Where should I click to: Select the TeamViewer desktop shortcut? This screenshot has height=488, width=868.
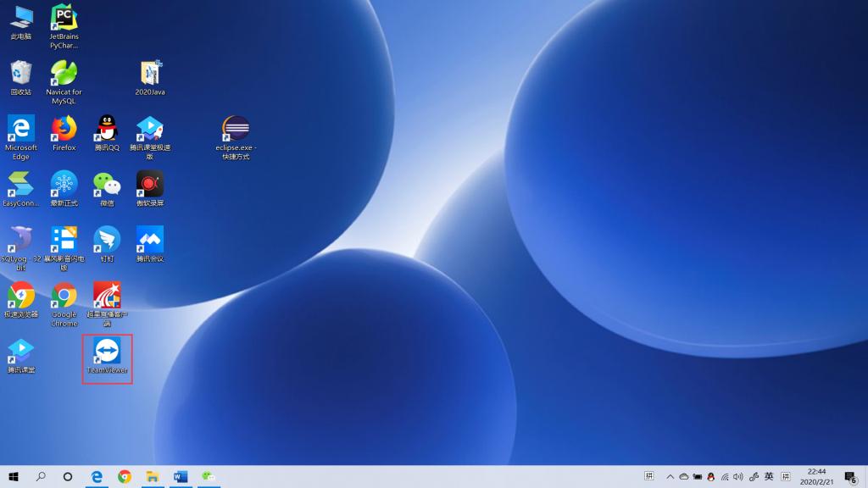point(107,352)
